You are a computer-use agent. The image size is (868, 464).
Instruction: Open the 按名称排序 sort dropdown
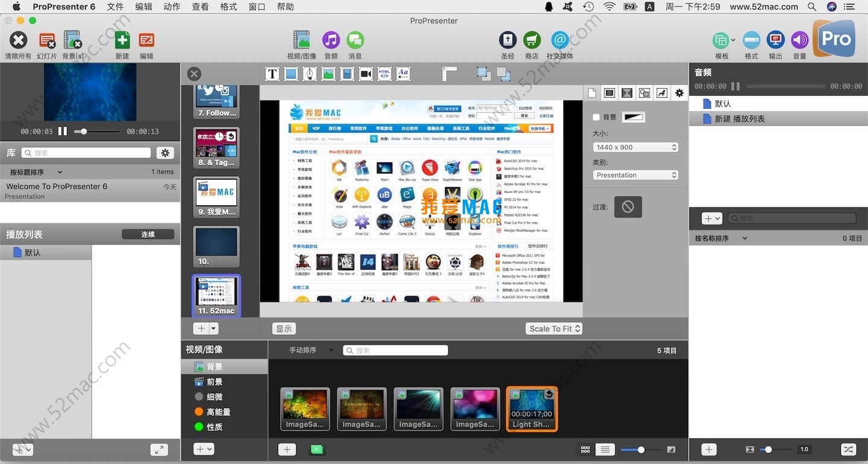tap(721, 238)
